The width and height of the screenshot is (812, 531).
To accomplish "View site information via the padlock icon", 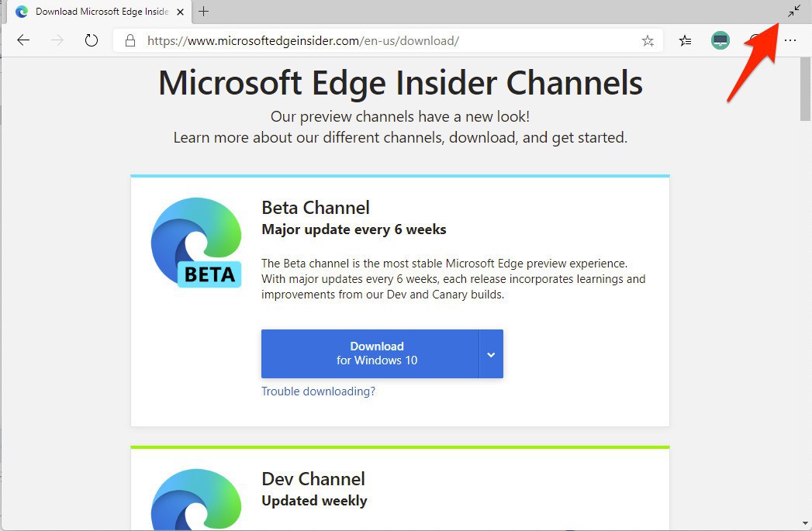I will click(x=130, y=40).
